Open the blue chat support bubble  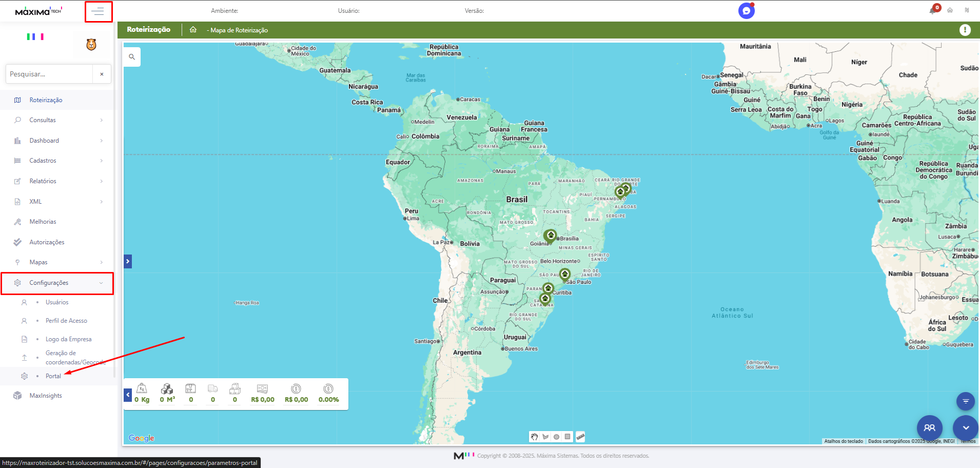[x=747, y=11]
